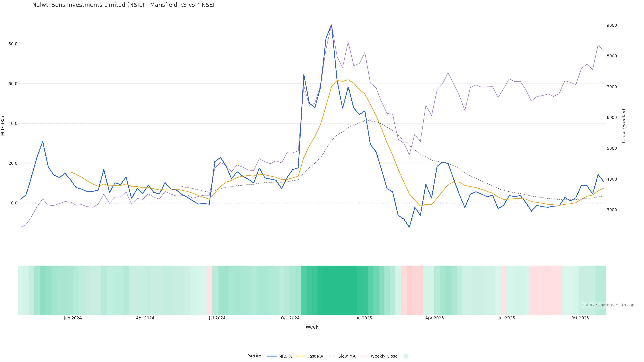Click the orange Fast MA legend line icon
This screenshot has width=644, height=362.
(x=301, y=356)
